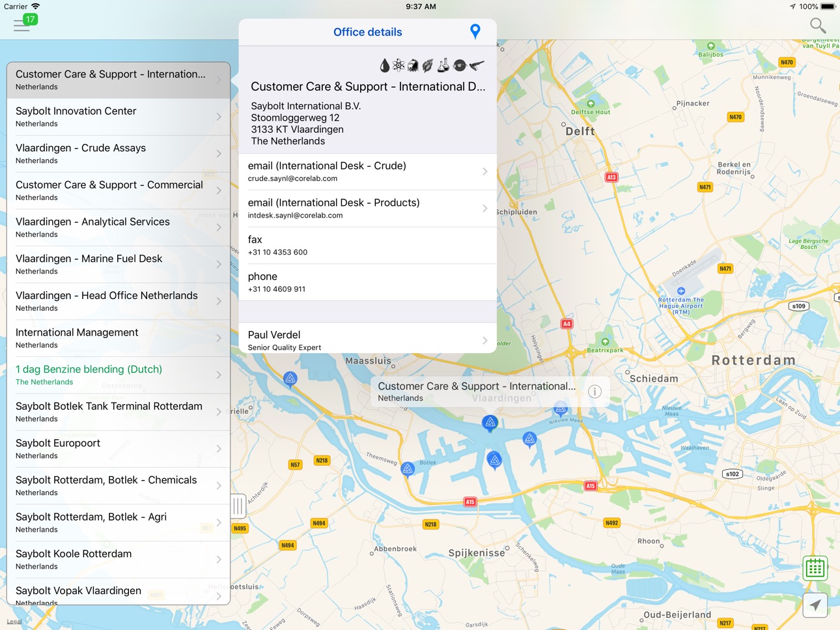Tap the Beatrixpark map marker
The width and height of the screenshot is (840, 630).
click(x=605, y=341)
